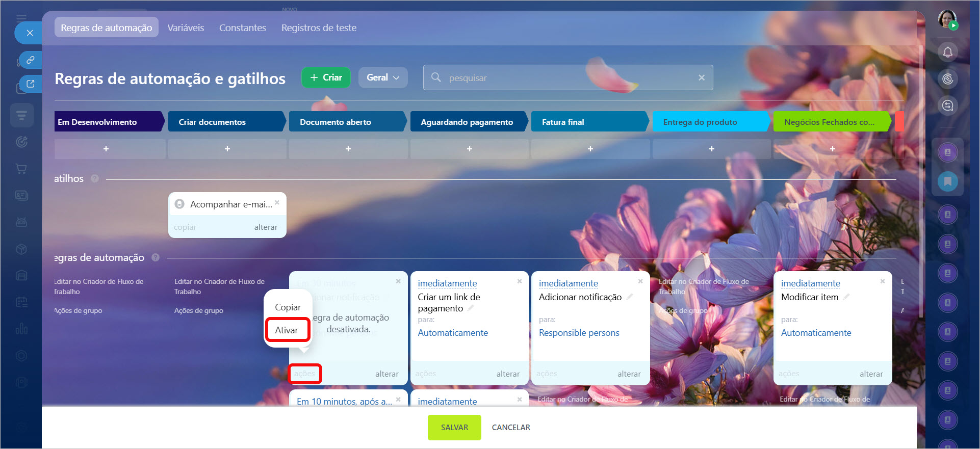Open panel in new window icon
Image resolution: width=980 pixels, height=449 pixels.
[31, 84]
